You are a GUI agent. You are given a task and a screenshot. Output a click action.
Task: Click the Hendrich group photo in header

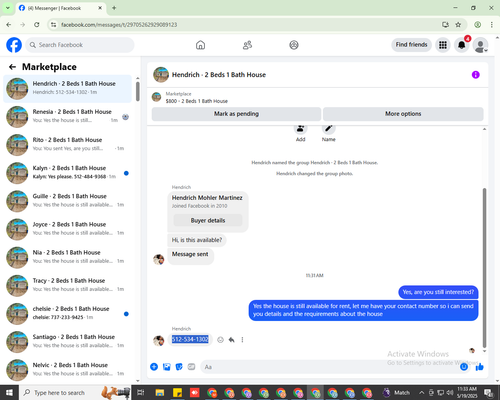pyautogui.click(x=161, y=75)
